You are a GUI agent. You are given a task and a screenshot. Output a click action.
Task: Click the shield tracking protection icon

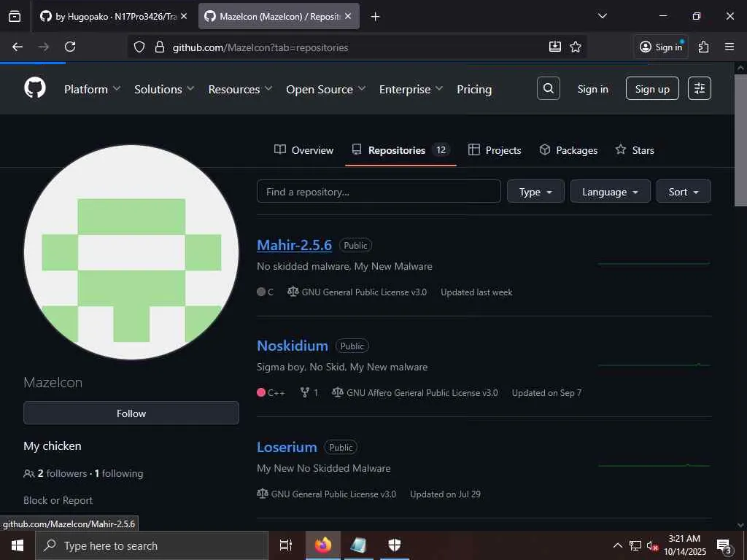(x=139, y=47)
